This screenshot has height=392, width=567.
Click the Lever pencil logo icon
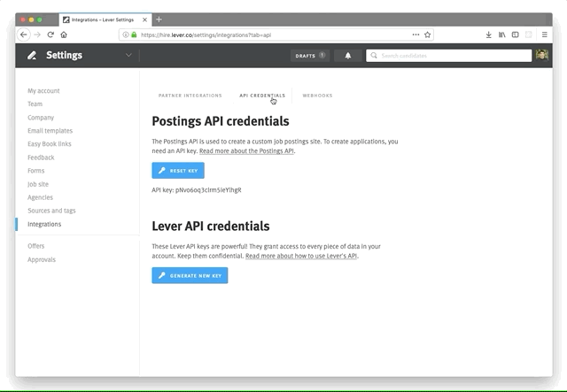coord(32,55)
